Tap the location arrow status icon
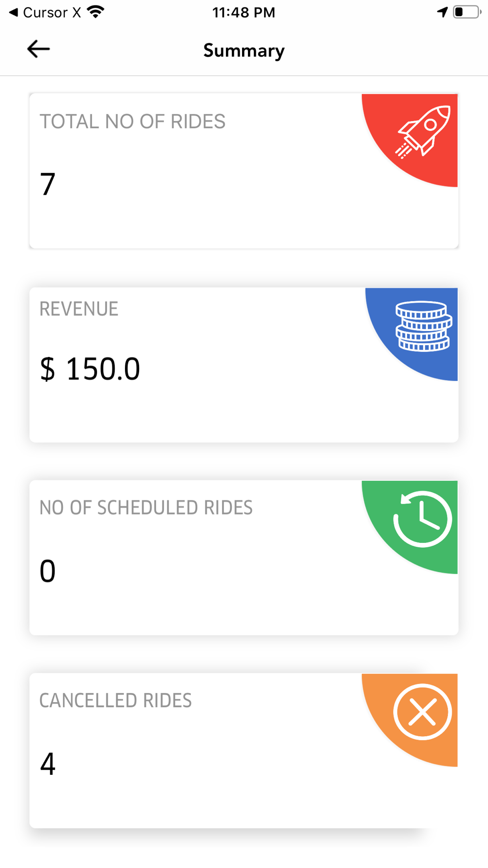 (x=442, y=12)
